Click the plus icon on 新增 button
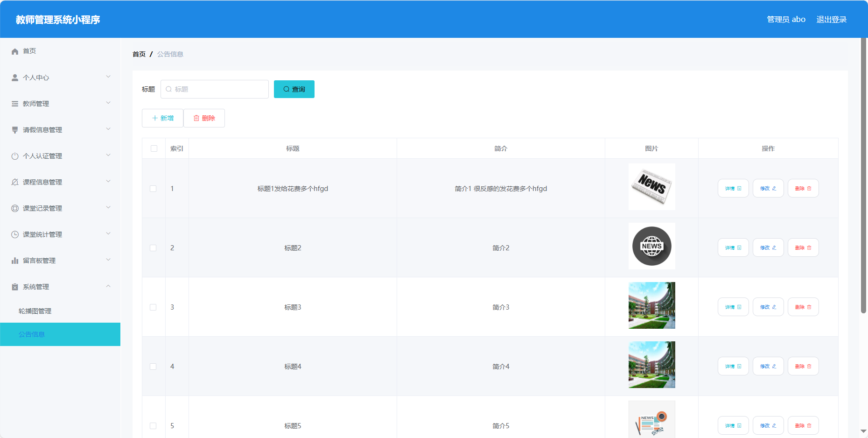The width and height of the screenshot is (868, 438). 155,118
